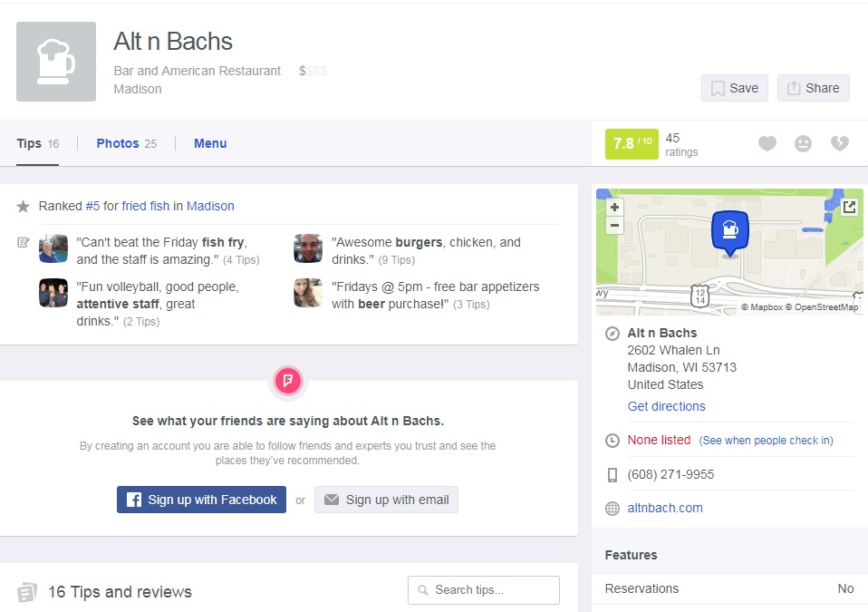
Task: Click the tips notepad icon
Action: pos(23,242)
